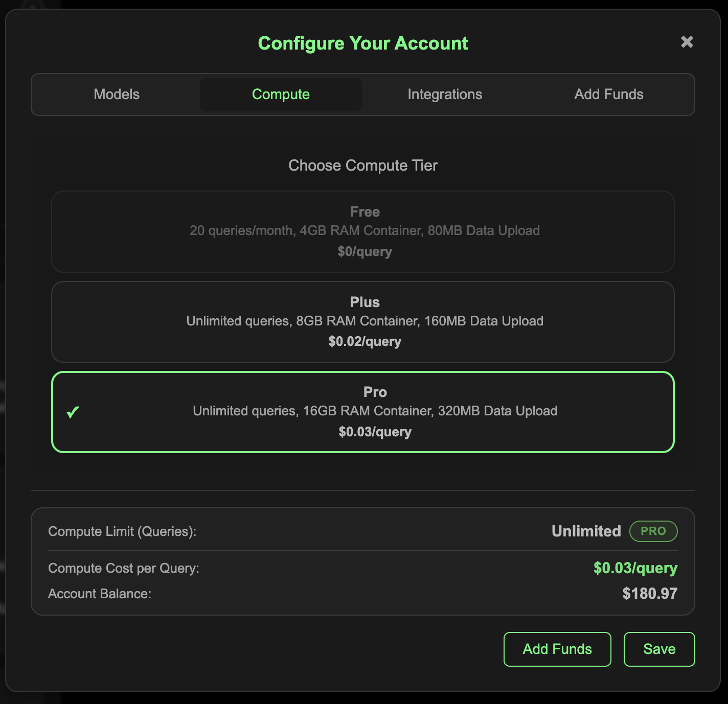Click the $0.02/query price on Plus tier
The width and height of the screenshot is (728, 704).
[x=364, y=341]
